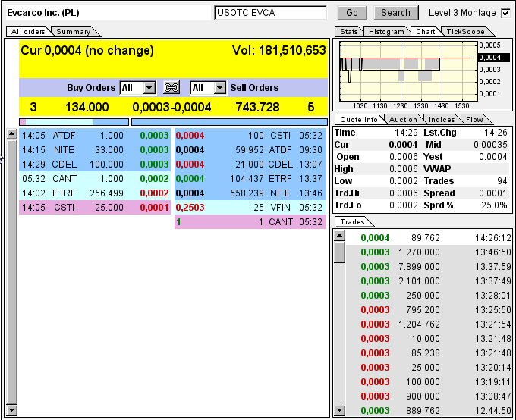The height and width of the screenshot is (420, 516).
Task: Open the Histogram tab
Action: pos(386,32)
